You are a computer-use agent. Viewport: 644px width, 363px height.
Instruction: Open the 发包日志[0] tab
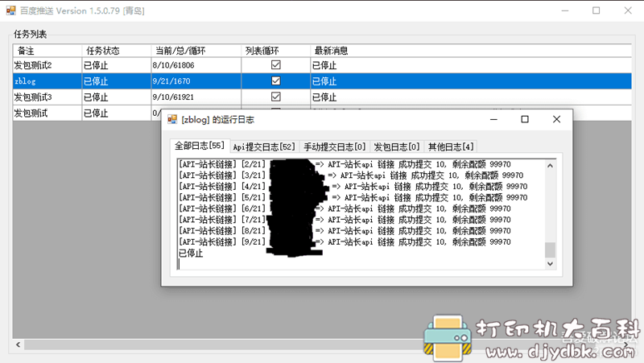(396, 147)
